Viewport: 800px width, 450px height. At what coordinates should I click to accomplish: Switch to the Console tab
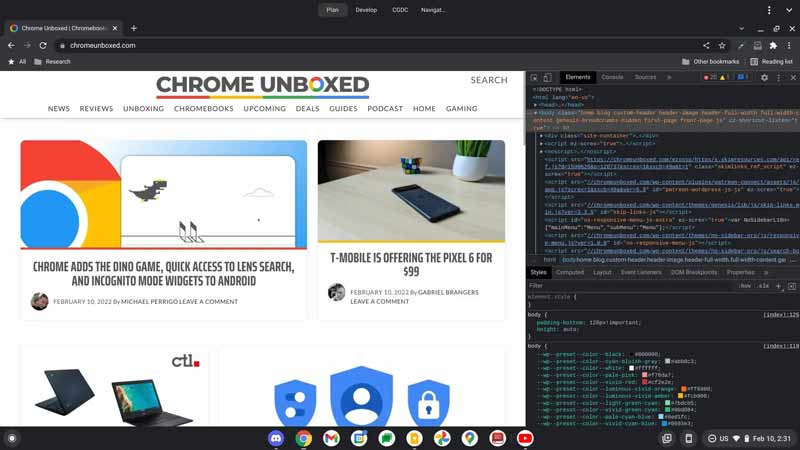612,77
